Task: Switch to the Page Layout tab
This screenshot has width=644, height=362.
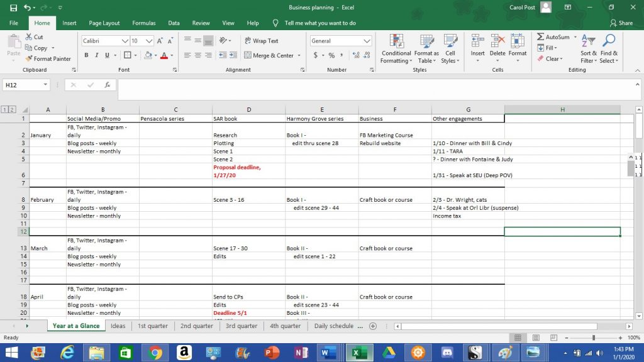Action: coord(104,23)
